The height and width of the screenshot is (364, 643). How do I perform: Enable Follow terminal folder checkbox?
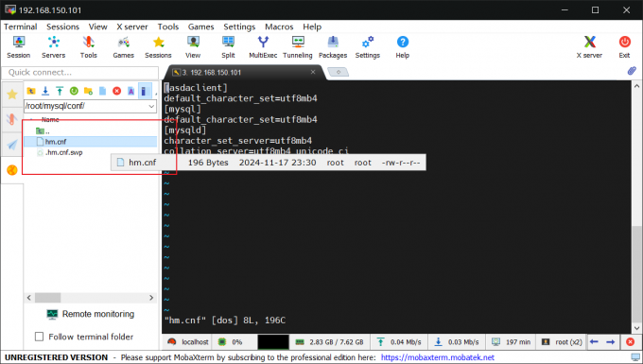[x=40, y=337]
